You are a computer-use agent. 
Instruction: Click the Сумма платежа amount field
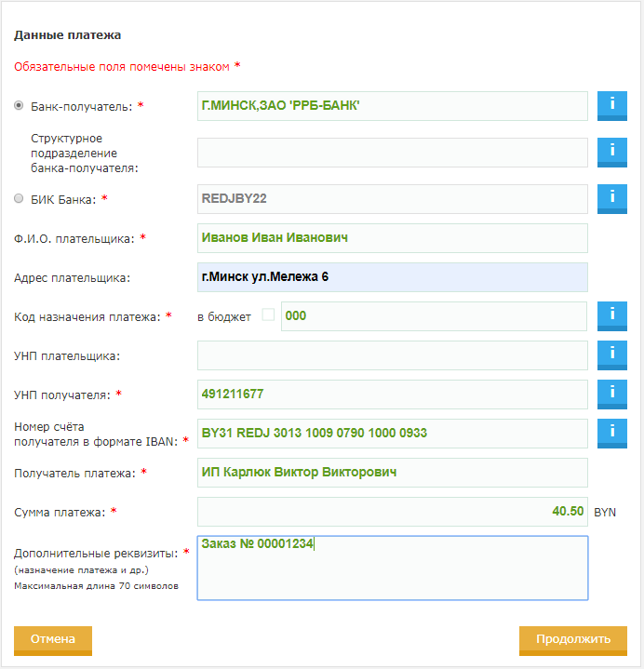(392, 512)
